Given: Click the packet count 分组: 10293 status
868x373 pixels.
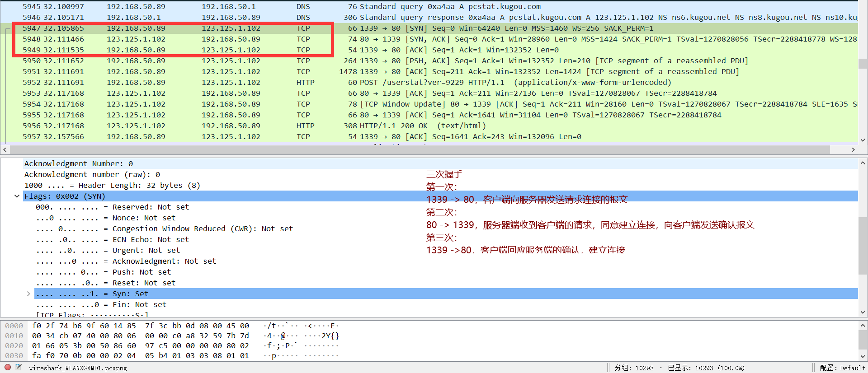Looking at the screenshot, I should pyautogui.click(x=634, y=368).
